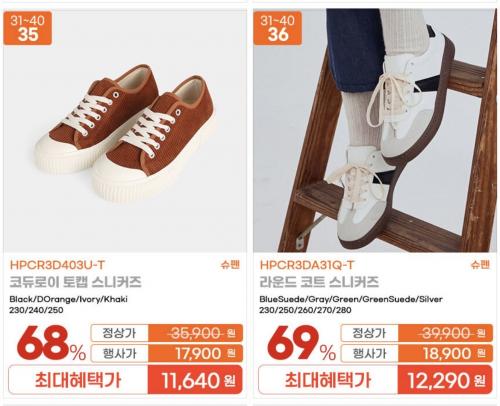
Task: Select product code HPCR3DA31Q-T
Action: (307, 265)
